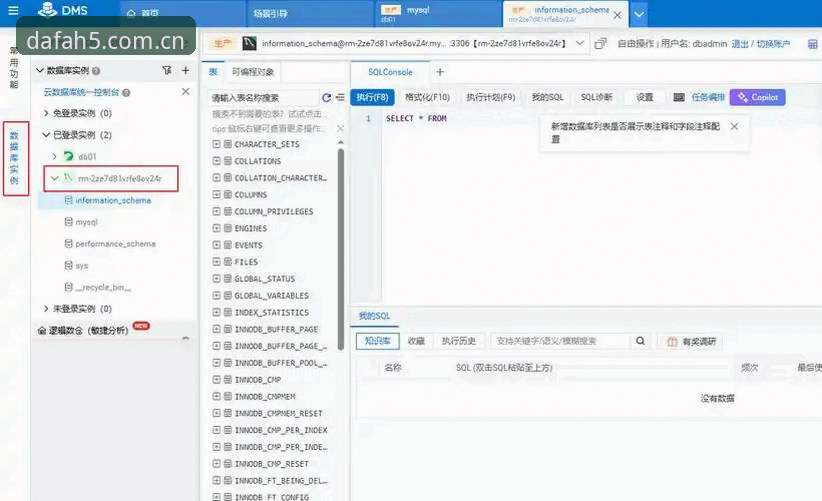This screenshot has height=501, width=822.
Task: Expand 未登录实例 (0) group
Action: (x=46, y=309)
